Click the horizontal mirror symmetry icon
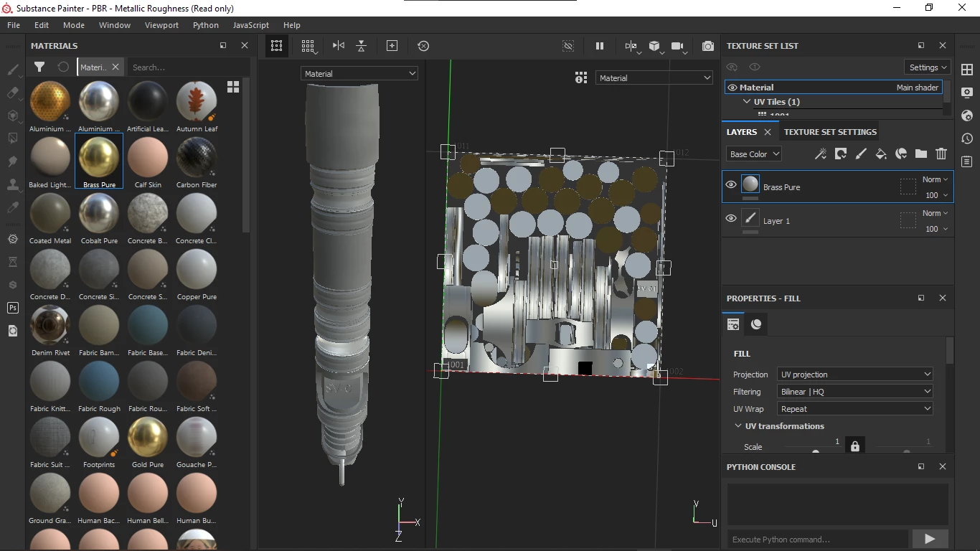This screenshot has width=980, height=551. (339, 46)
